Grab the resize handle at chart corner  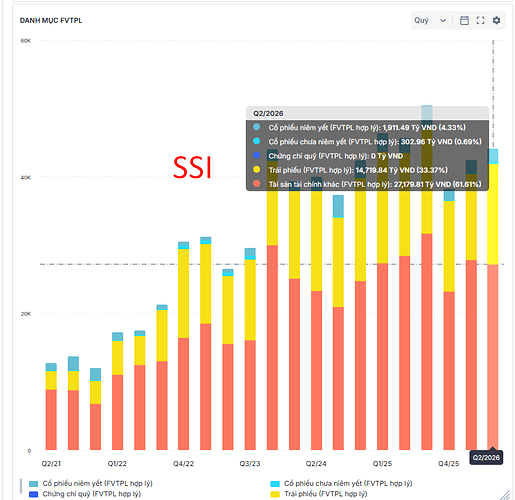(x=505, y=495)
